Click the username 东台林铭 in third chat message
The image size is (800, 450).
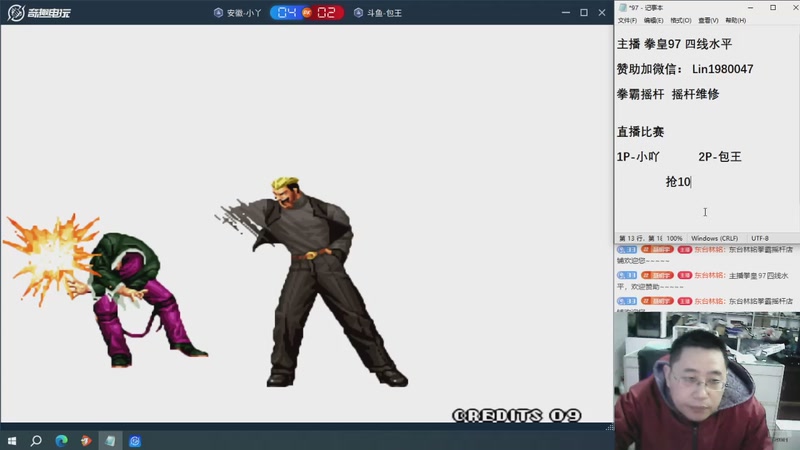coord(710,301)
